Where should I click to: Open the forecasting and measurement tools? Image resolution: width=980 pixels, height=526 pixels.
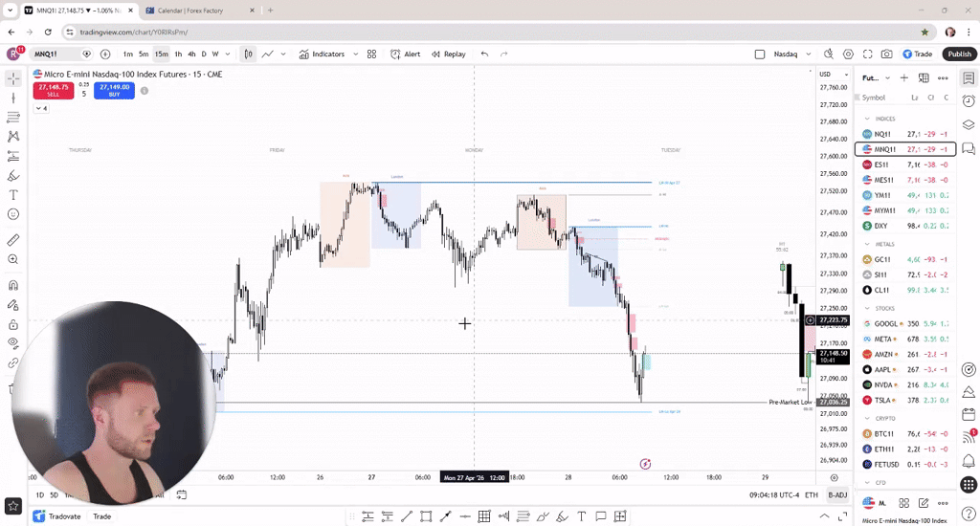[13, 156]
